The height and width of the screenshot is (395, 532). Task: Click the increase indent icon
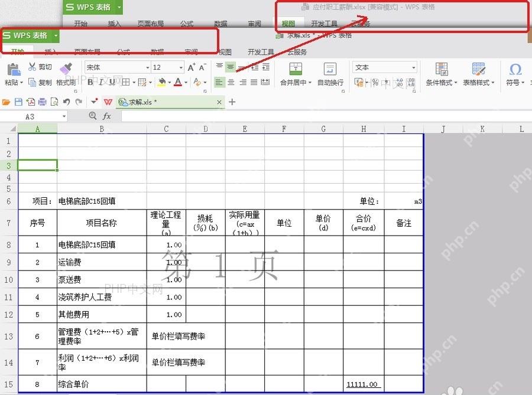(266, 67)
